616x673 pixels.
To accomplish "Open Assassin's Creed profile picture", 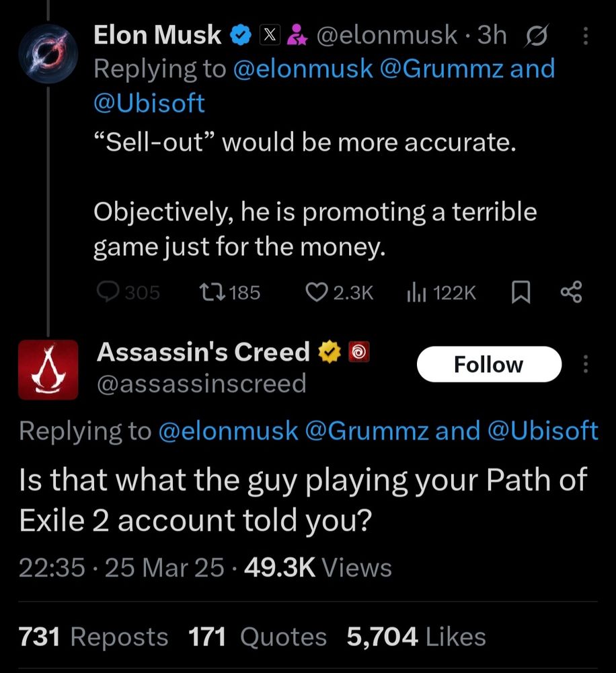I will 48,369.
